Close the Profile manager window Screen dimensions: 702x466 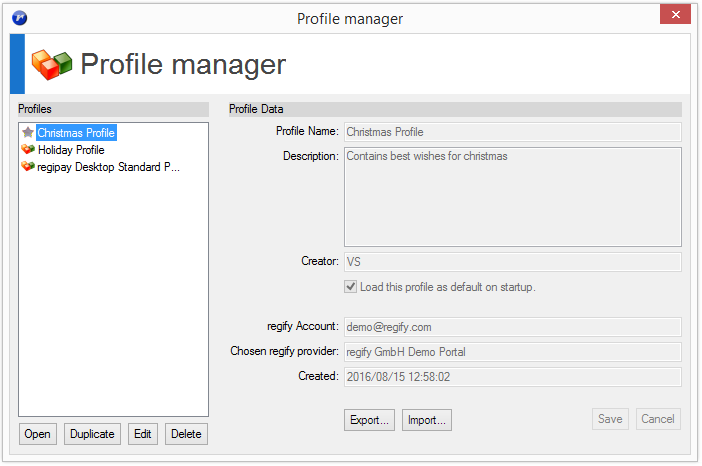675,14
